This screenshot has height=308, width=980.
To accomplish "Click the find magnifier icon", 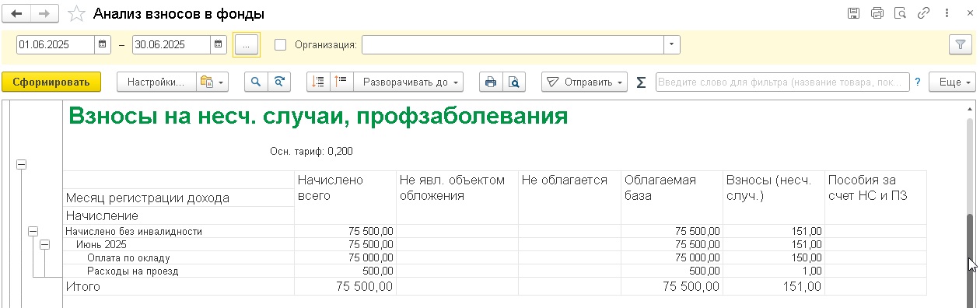I will (255, 82).
